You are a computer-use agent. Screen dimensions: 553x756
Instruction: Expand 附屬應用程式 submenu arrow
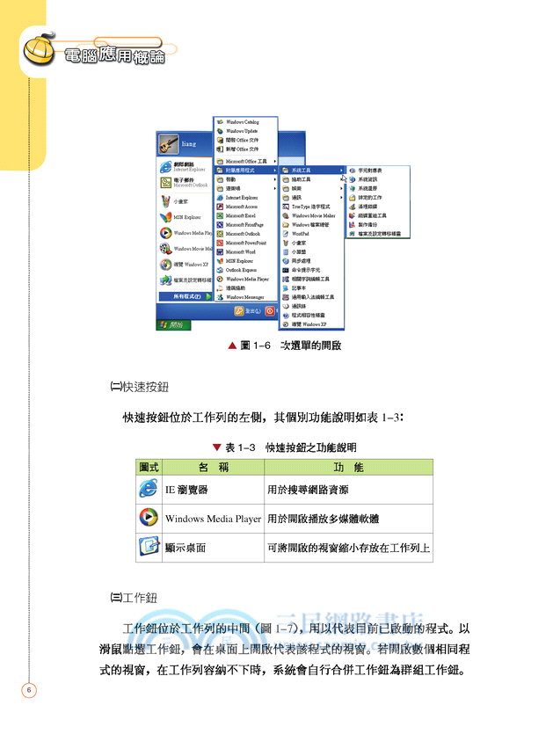(275, 171)
